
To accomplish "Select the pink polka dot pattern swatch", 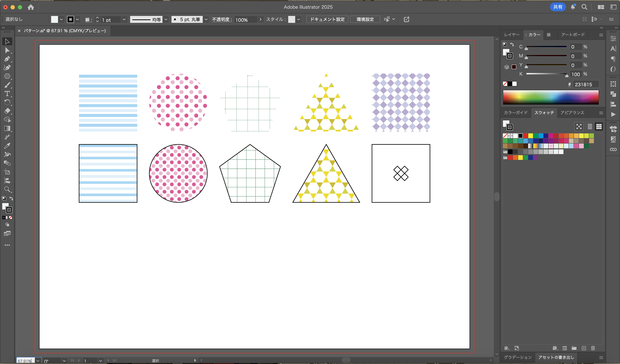I will pyautogui.click(x=551, y=146).
